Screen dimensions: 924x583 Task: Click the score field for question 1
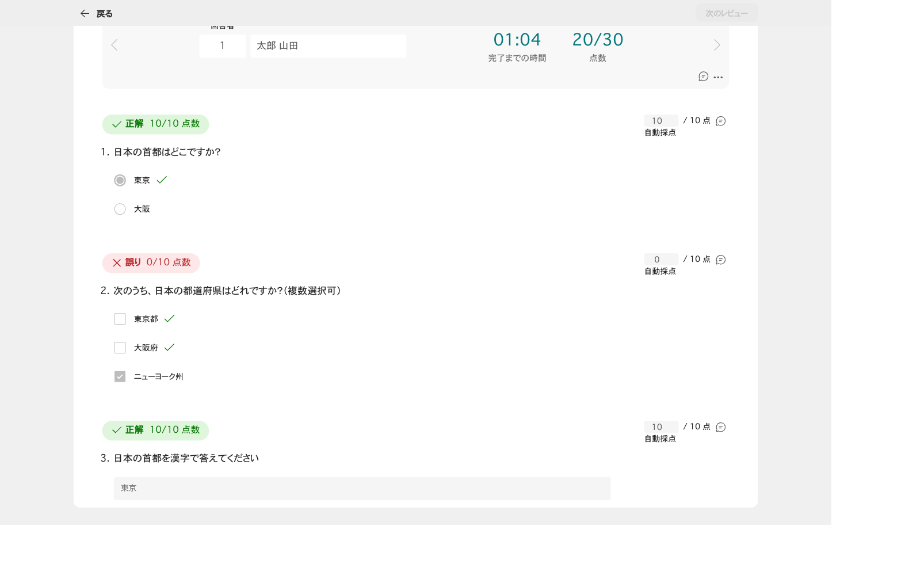[x=661, y=120]
